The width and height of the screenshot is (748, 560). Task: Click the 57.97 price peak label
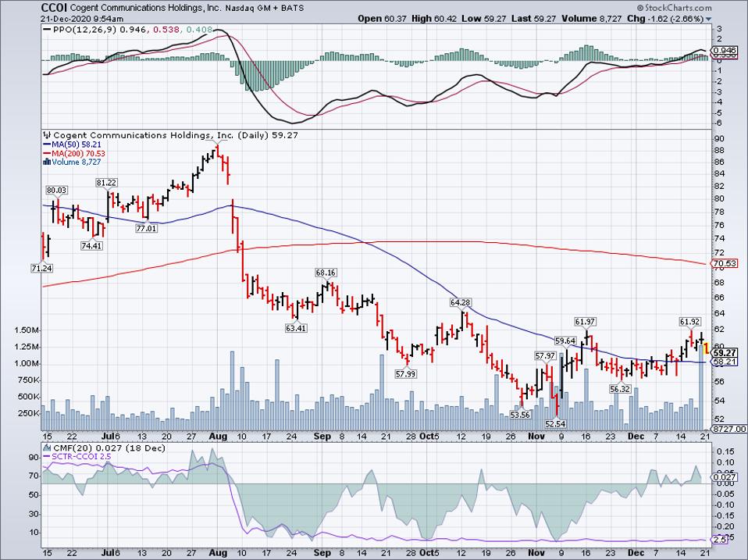tap(545, 356)
